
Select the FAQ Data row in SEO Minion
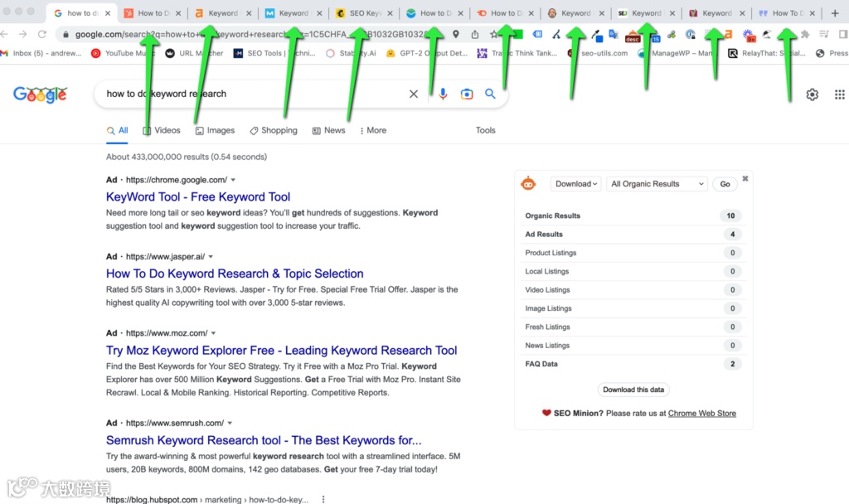tap(633, 364)
